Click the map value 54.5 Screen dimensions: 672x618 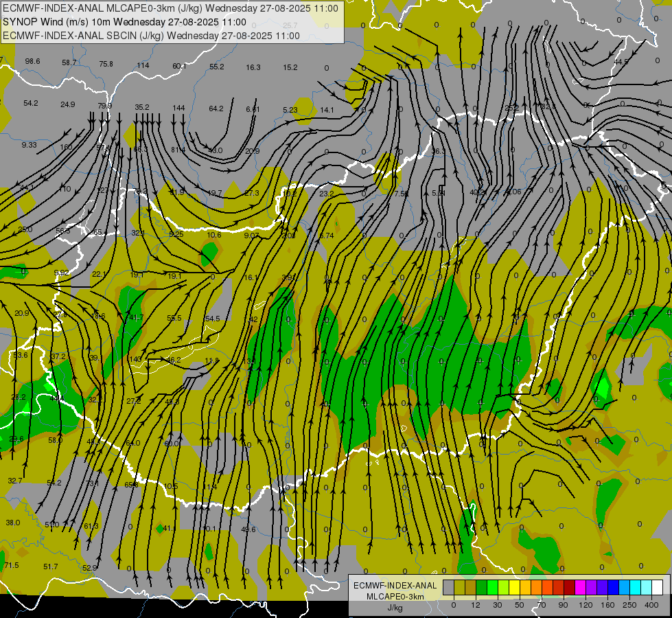212,318
